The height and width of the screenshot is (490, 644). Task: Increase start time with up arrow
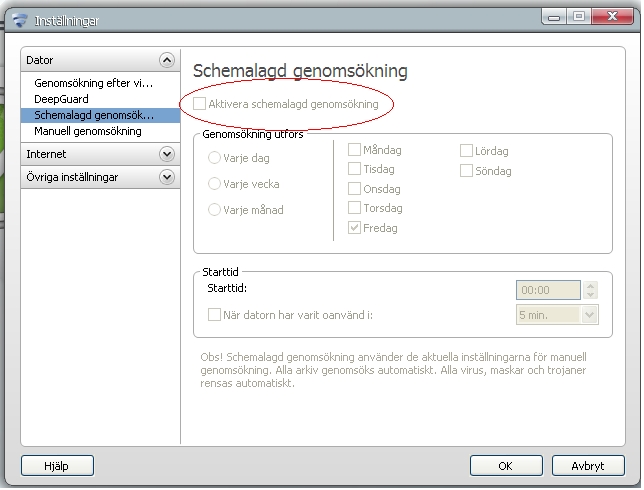591,286
